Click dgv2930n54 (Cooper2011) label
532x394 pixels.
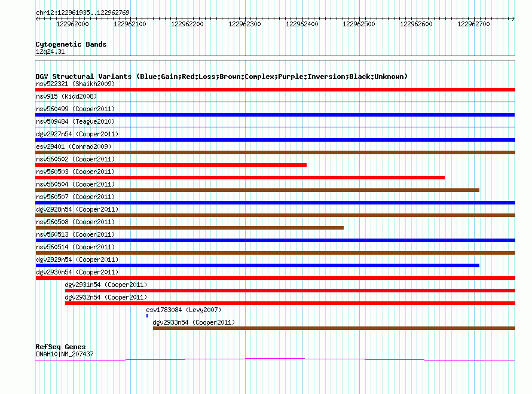77,272
